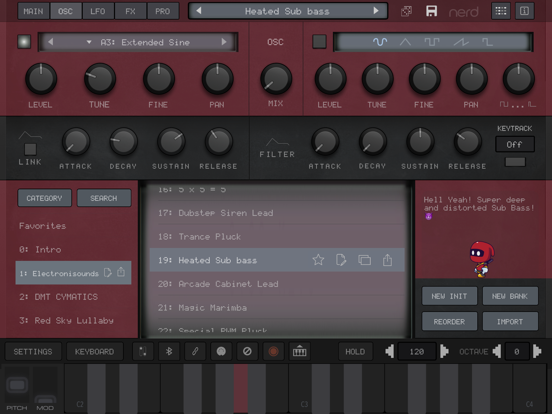Select previous oscillator 1 waveform
This screenshot has width=552, height=414.
(51, 42)
